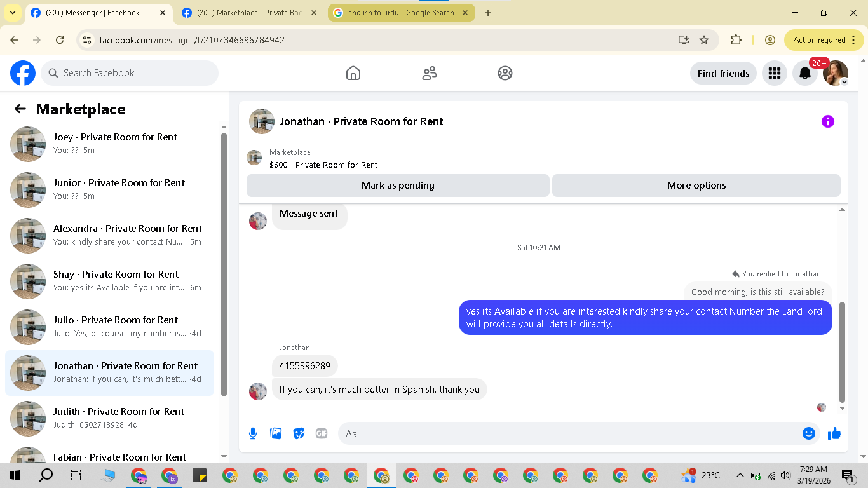Viewport: 868px width, 488px height.
Task: Open site information icon in address bar
Action: (x=87, y=40)
